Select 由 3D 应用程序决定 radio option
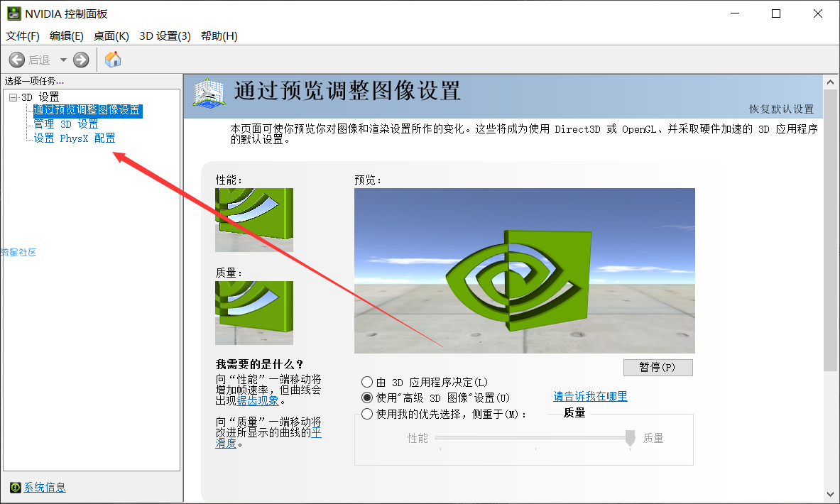840x504 pixels. tap(367, 382)
